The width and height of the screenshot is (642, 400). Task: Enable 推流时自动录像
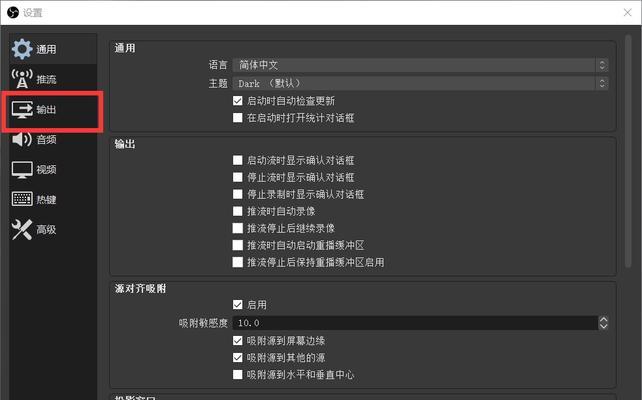237,211
